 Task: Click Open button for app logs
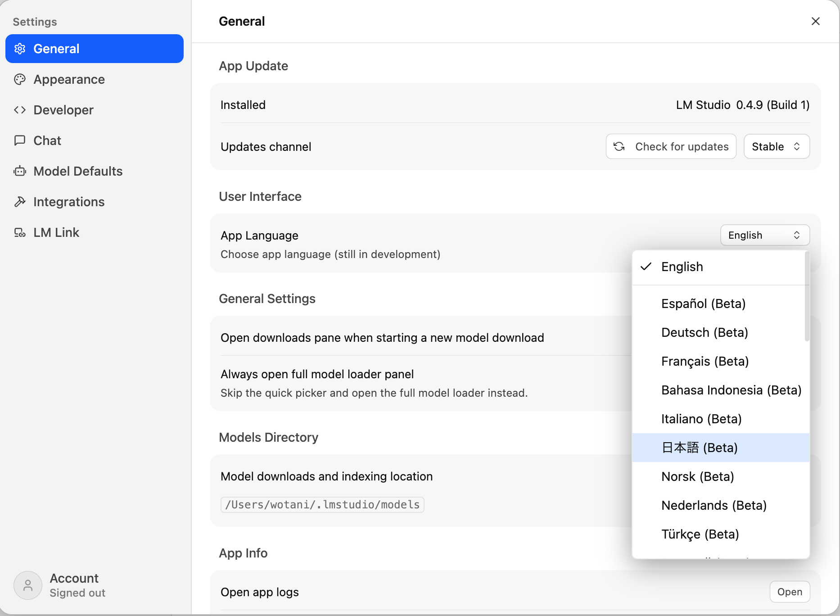(790, 592)
